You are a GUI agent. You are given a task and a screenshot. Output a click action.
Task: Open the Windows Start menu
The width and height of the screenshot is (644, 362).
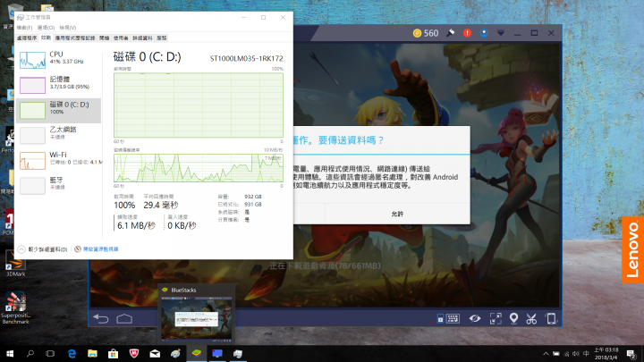click(10, 353)
